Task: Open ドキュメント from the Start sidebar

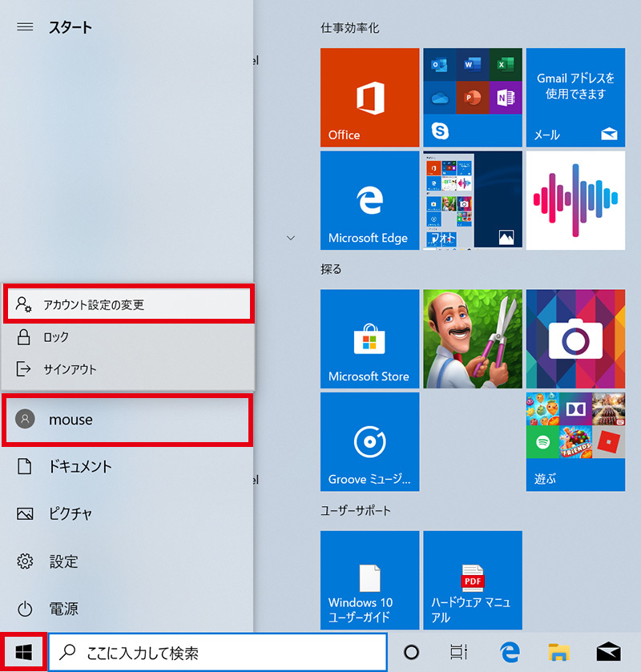Action: pos(127,466)
